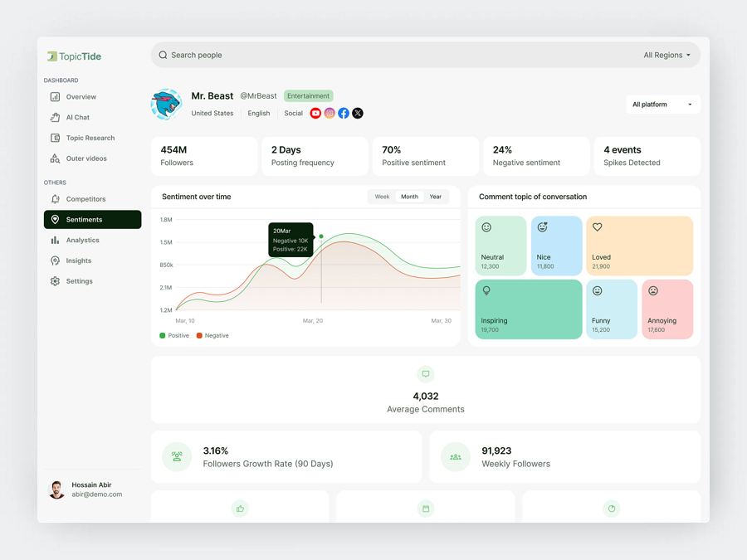Open Outer videos section
The image size is (747, 560).
click(x=92, y=158)
